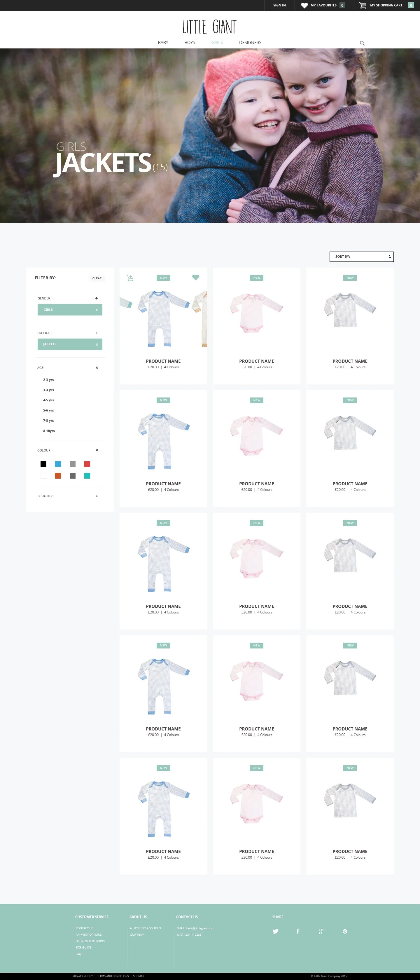Expand the Designer filter section
Viewport: 420px width, 980px height.
click(97, 496)
